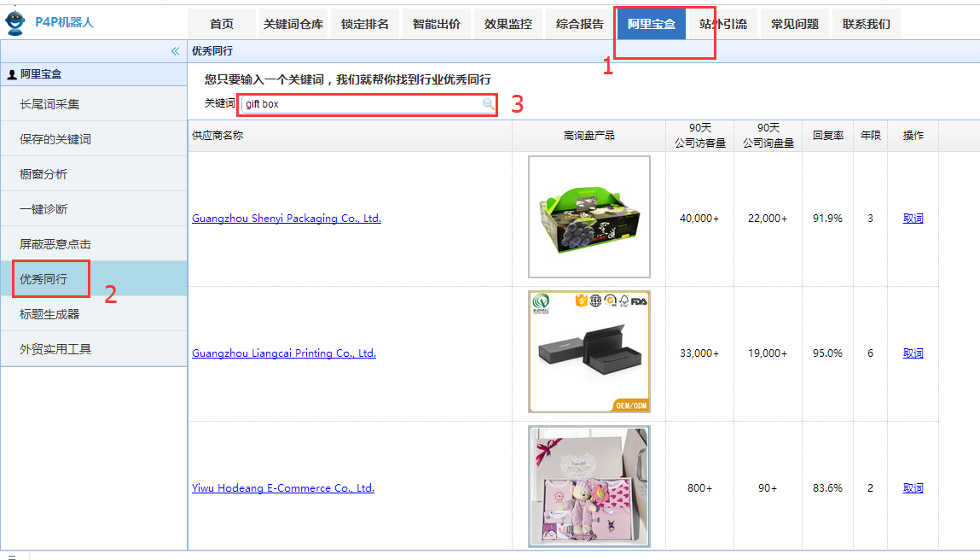Screen dimensions: 980x560
Task: Open 外贸实用工具 from the sidebar
Action: 94,349
